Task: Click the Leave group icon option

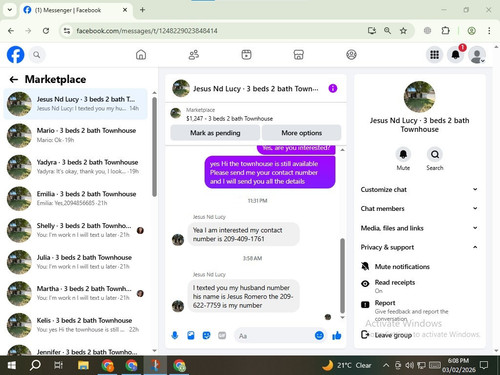Action: (x=365, y=334)
